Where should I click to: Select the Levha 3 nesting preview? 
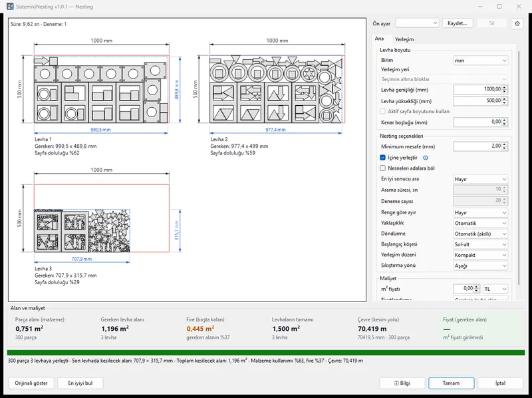click(102, 218)
